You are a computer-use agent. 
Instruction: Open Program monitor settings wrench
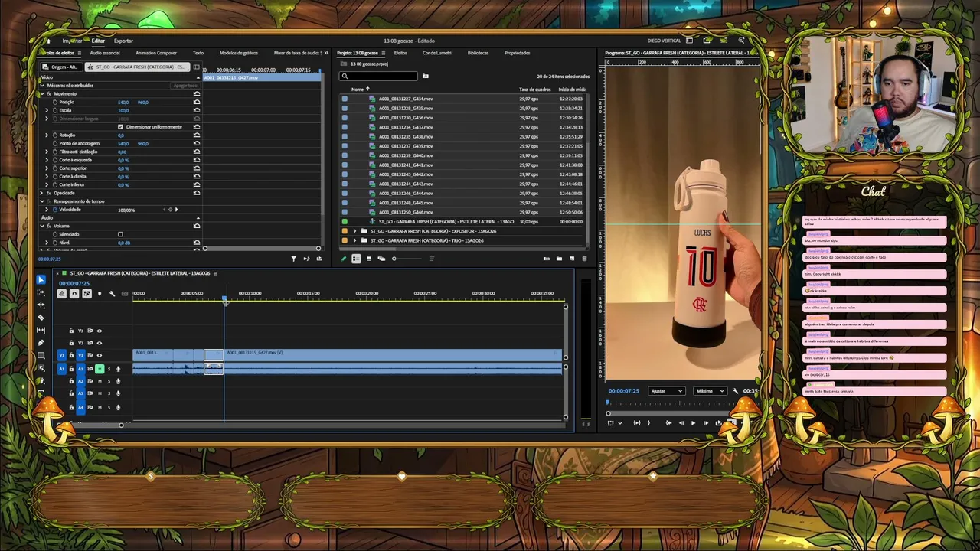pos(736,391)
